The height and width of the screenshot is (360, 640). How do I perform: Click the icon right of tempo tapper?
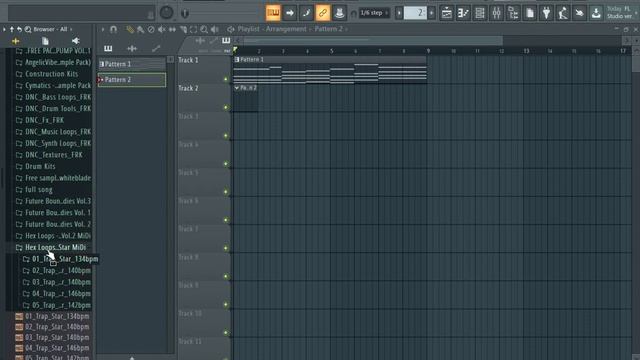(x=579, y=13)
